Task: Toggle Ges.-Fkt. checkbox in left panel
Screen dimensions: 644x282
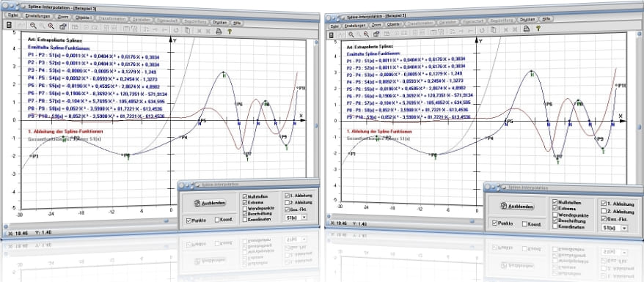Action: coord(287,209)
